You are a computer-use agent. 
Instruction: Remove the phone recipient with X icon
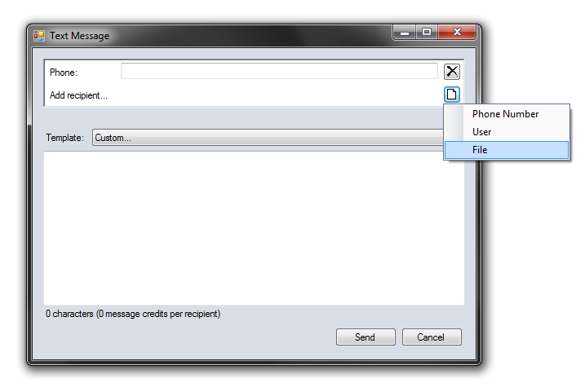click(451, 72)
